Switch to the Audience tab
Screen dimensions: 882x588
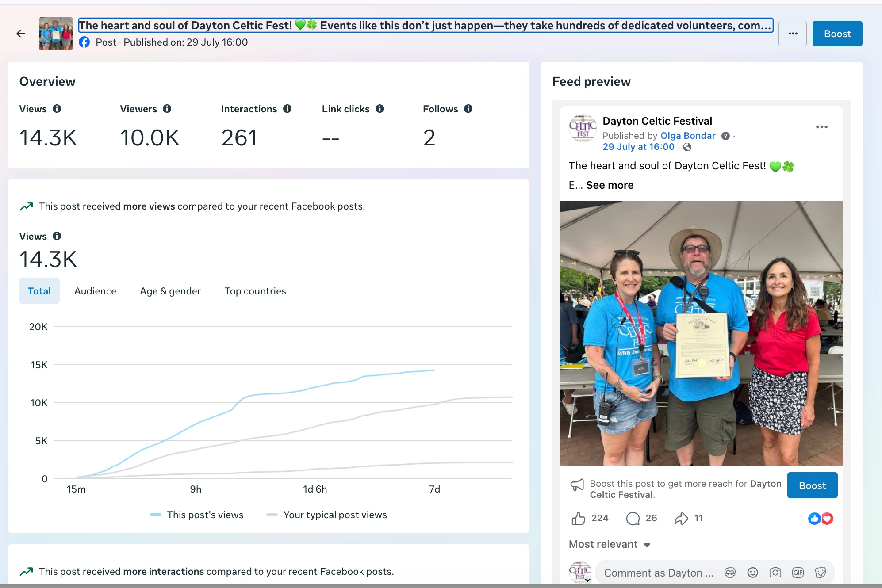click(x=95, y=291)
